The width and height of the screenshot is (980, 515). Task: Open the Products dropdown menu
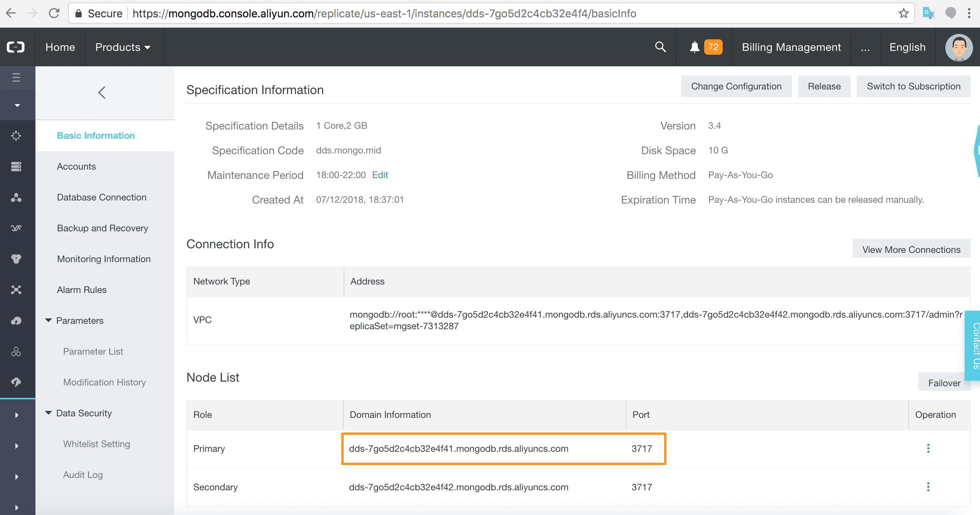coord(123,47)
